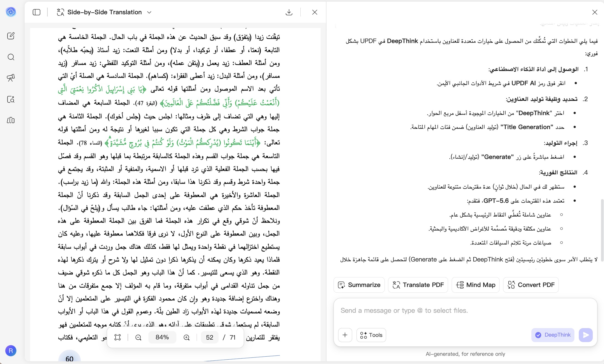Download the translated document
The width and height of the screenshot is (604, 364).
[289, 12]
